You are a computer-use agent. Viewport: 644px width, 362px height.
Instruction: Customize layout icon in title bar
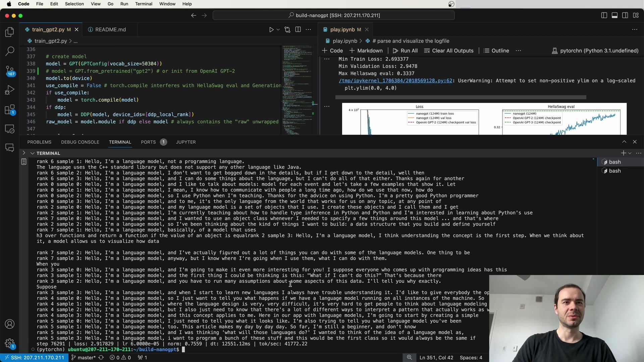click(x=636, y=15)
